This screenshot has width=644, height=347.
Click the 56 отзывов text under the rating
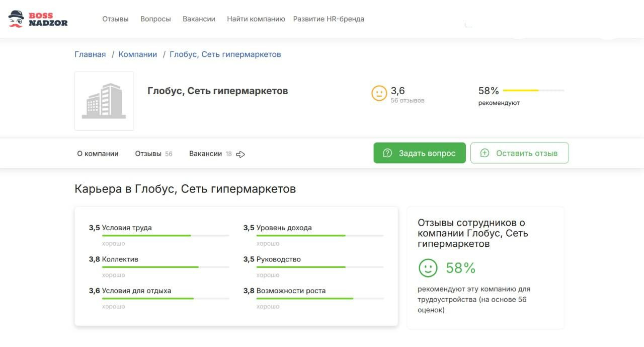coord(408,100)
